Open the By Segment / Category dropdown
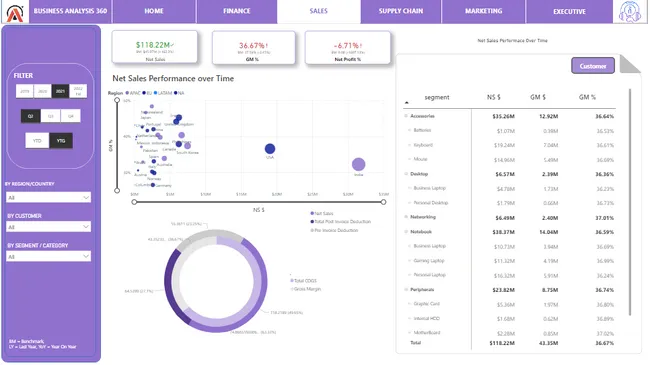This screenshot has height=365, width=650. [49, 257]
